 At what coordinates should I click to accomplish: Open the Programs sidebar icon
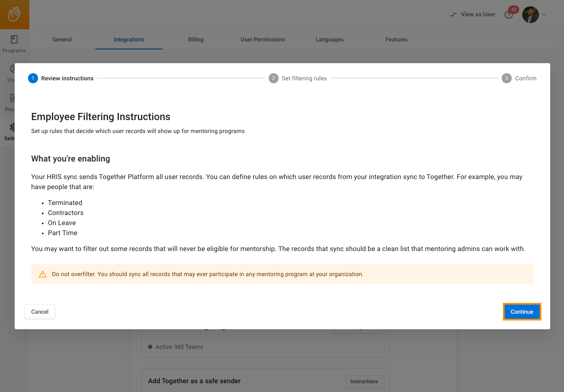(x=14, y=40)
